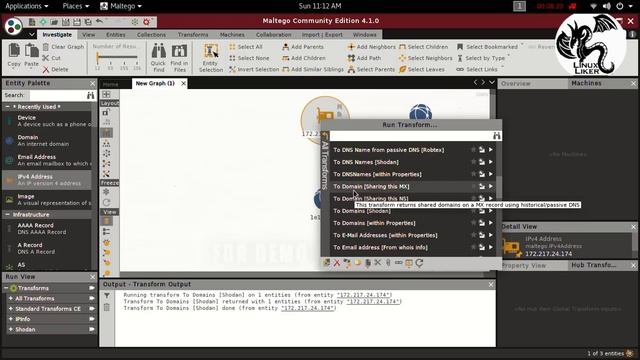
Task: Click IPv4 address entity icon on graph
Action: [x=325, y=116]
